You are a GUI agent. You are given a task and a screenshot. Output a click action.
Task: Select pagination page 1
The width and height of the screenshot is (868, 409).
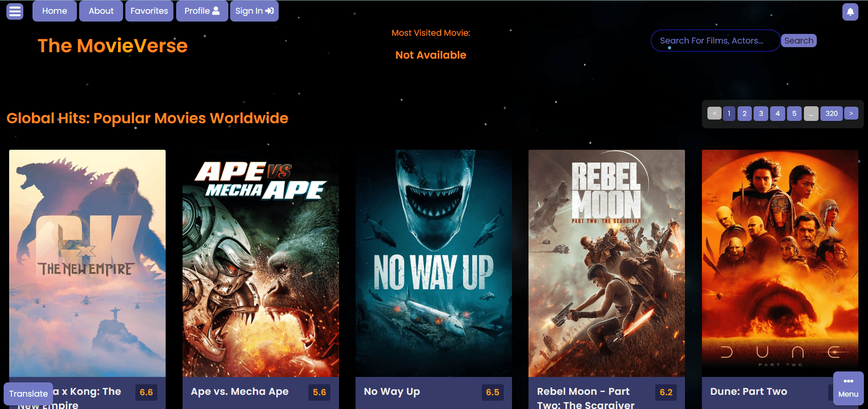click(729, 114)
